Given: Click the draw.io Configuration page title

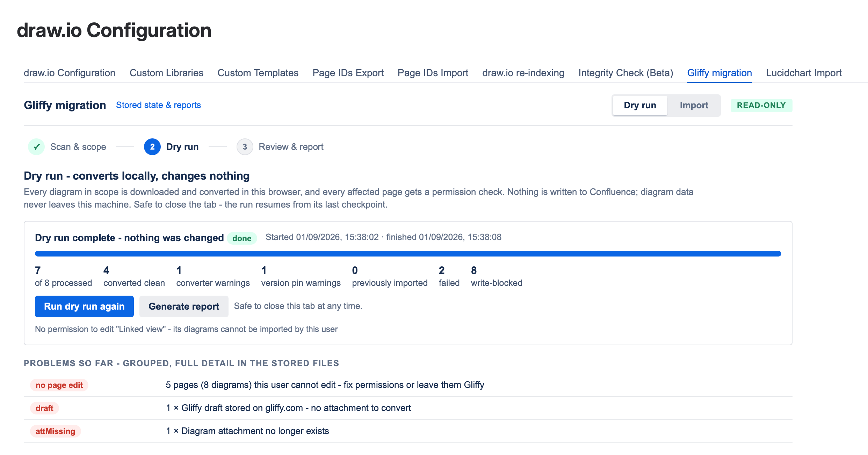Looking at the screenshot, I should click(114, 30).
